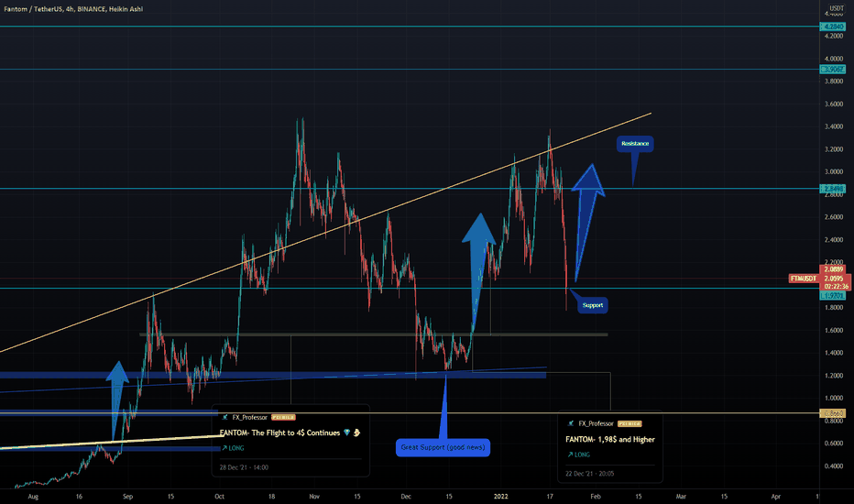Screen dimensions: 854x504
Task: Click the 0.8660 yellow line price label
Action: click(x=833, y=413)
